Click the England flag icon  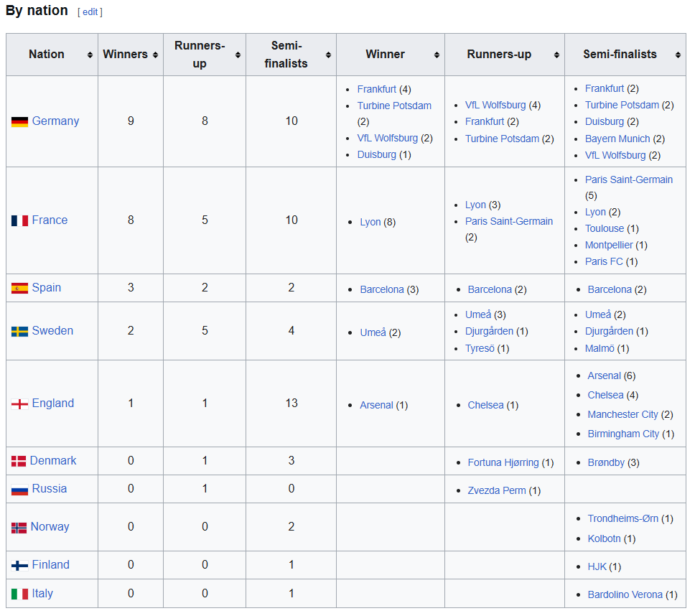(x=19, y=403)
